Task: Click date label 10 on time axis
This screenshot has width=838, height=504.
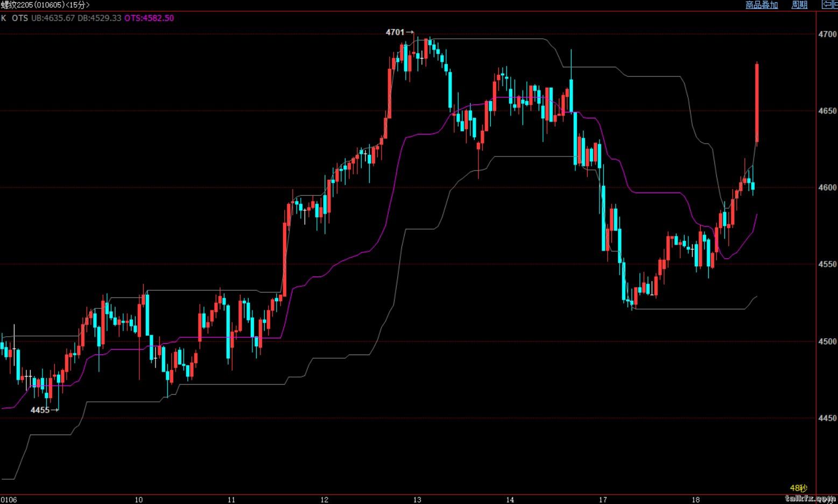Action: (139, 500)
